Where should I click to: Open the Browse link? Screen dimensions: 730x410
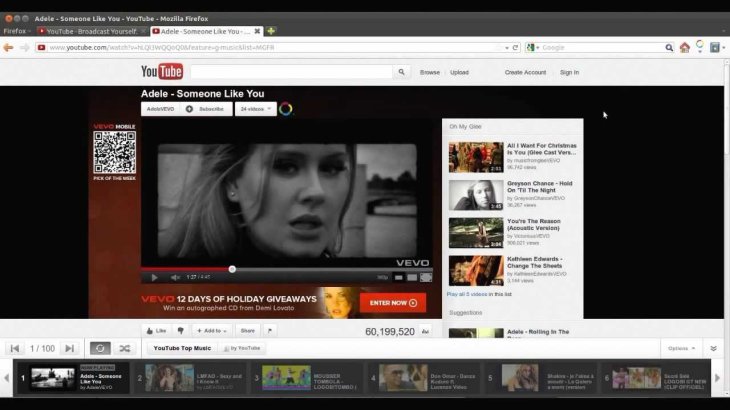(430, 73)
